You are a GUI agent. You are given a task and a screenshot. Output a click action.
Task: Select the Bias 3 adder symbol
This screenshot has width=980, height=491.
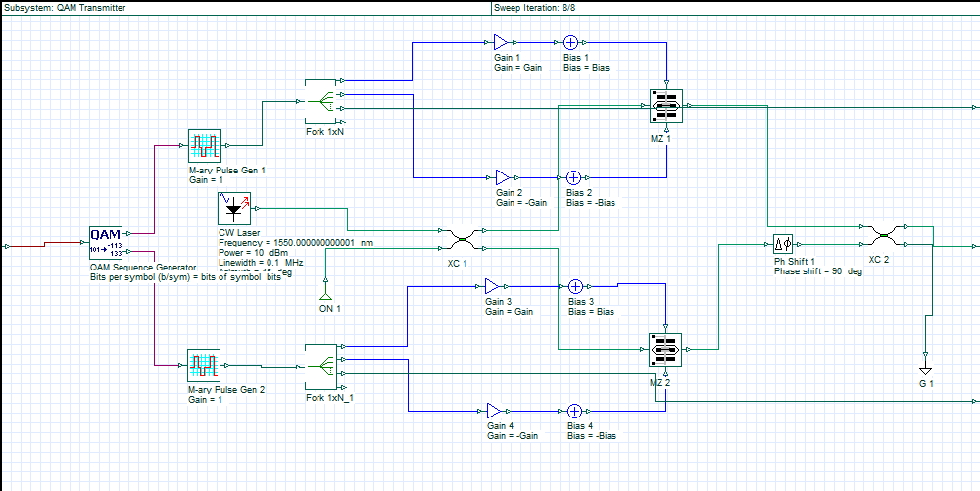[x=574, y=286]
